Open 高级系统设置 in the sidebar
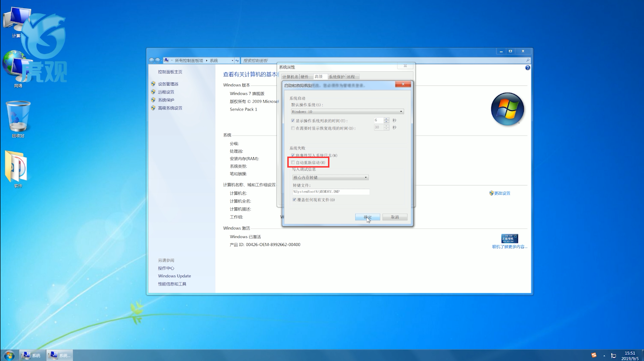 [x=170, y=108]
